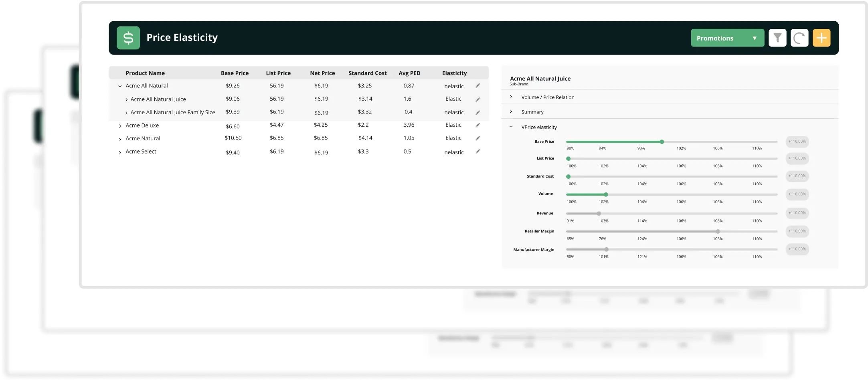The width and height of the screenshot is (868, 380).
Task: Expand the Acme Select row
Action: coord(120,152)
